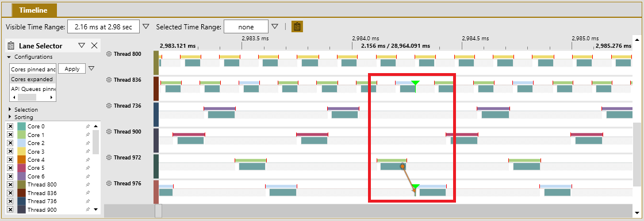644x221 pixels.
Task: Click the clipboard icon beside Selected Time Range
Action: coord(297,26)
